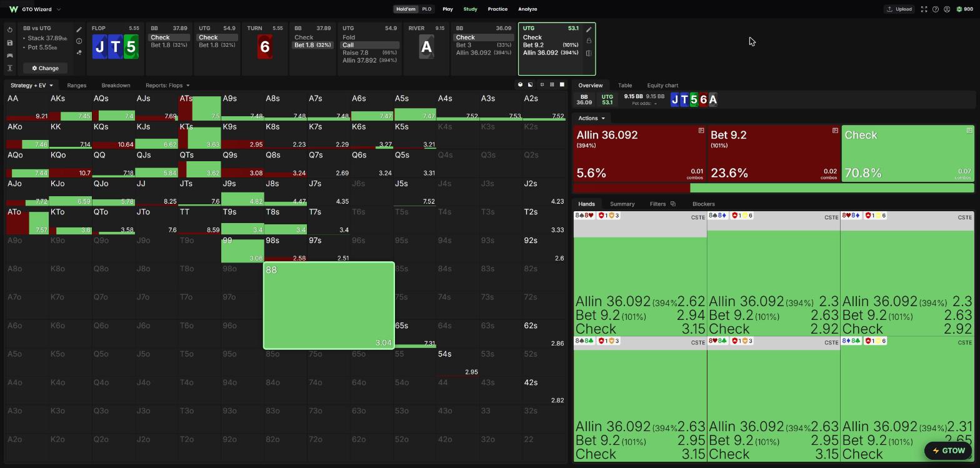The image size is (980, 468).
Task: Edit the BB vs UTG spot with pencil
Action: 79,29
